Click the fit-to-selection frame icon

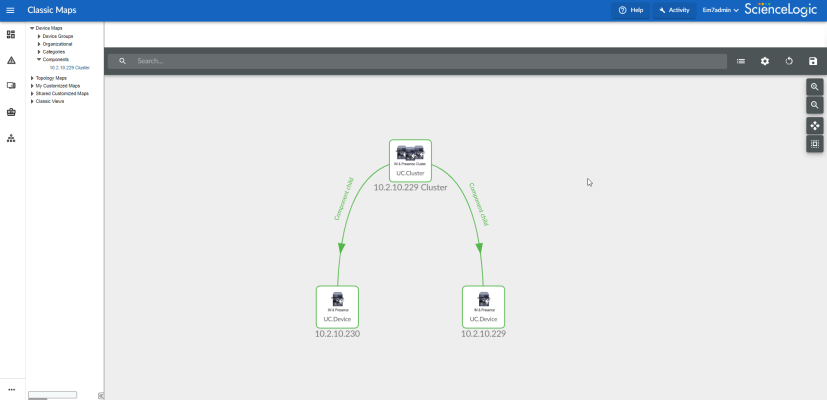pyautogui.click(x=815, y=144)
